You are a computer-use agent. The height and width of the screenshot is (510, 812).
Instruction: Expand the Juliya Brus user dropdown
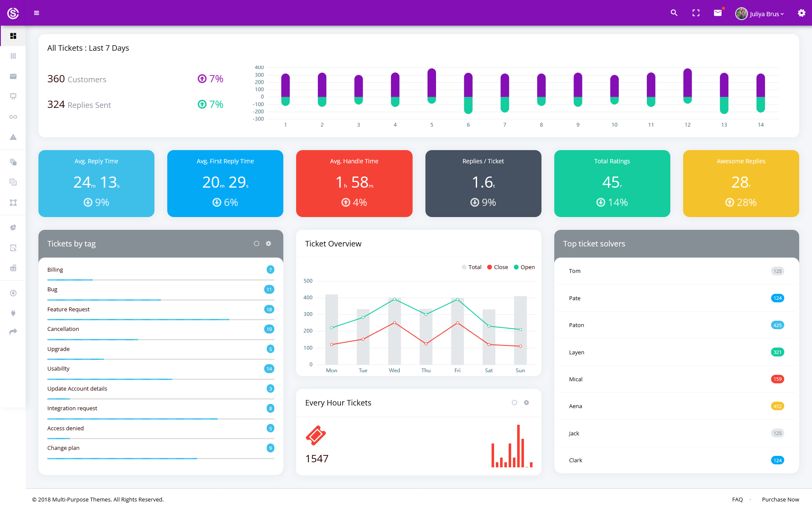point(767,14)
